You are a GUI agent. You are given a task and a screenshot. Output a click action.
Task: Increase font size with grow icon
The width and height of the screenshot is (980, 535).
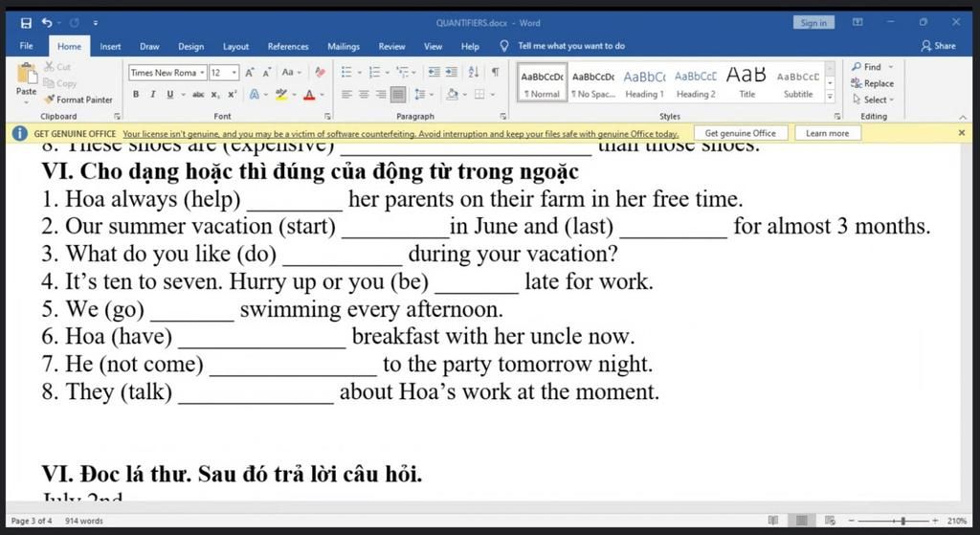pos(250,73)
